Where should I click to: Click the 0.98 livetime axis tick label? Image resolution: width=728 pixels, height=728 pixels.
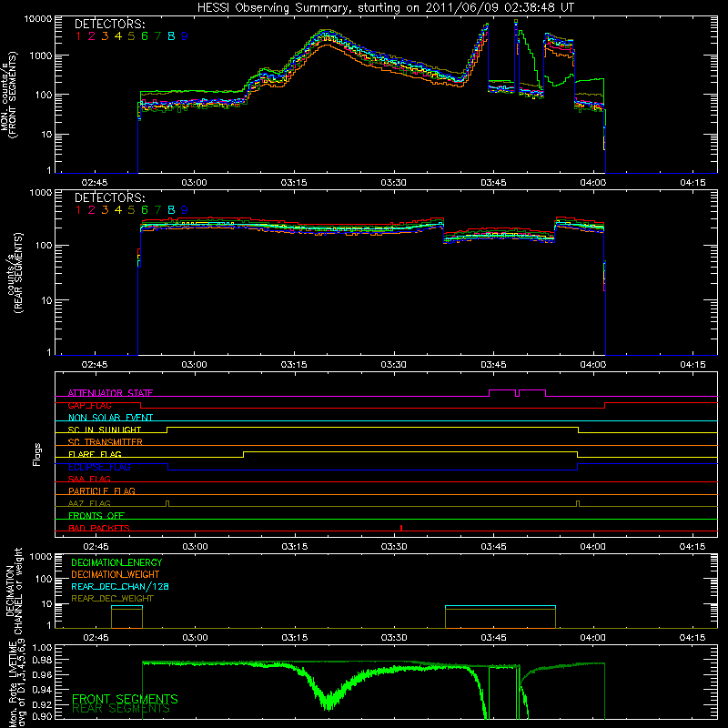point(42,660)
